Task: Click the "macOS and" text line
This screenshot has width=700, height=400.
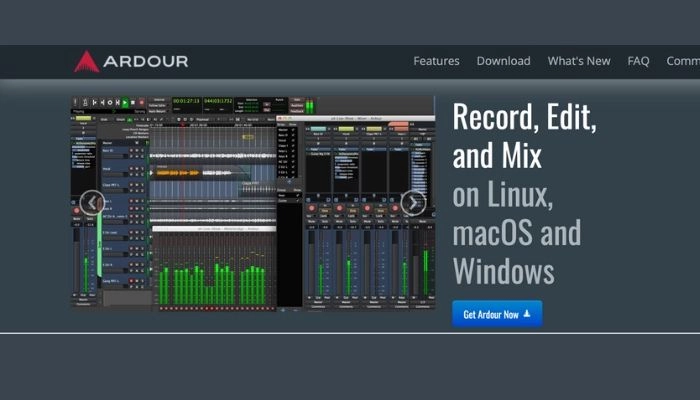Action: click(x=517, y=233)
